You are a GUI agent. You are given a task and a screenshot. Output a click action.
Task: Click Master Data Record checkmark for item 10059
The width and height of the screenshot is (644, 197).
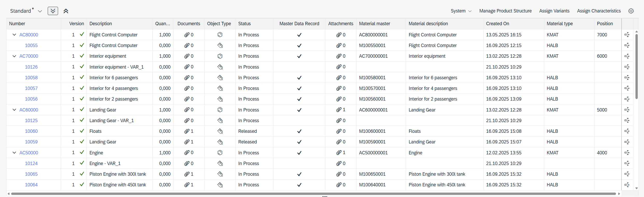299,142
